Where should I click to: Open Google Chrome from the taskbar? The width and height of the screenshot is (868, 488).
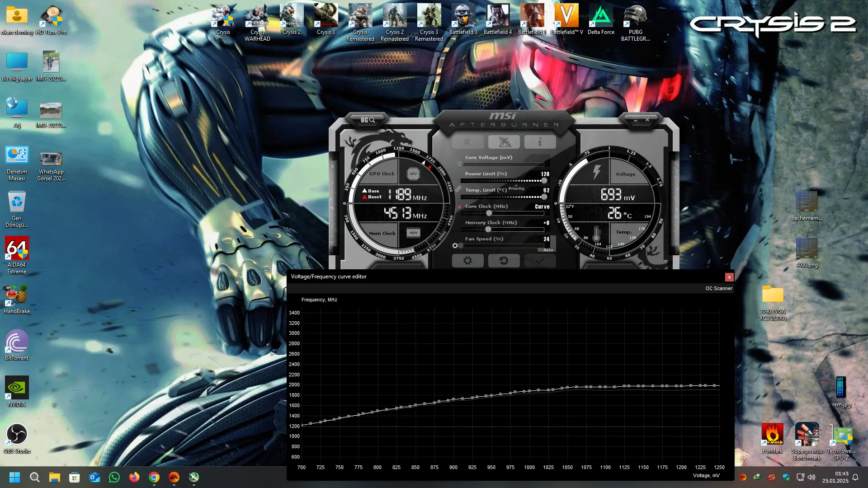pyautogui.click(x=154, y=477)
